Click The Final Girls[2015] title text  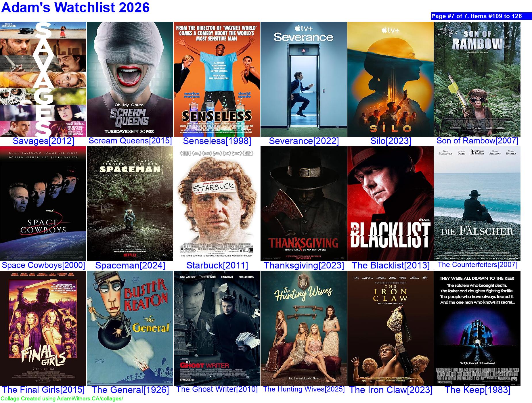pos(43,390)
